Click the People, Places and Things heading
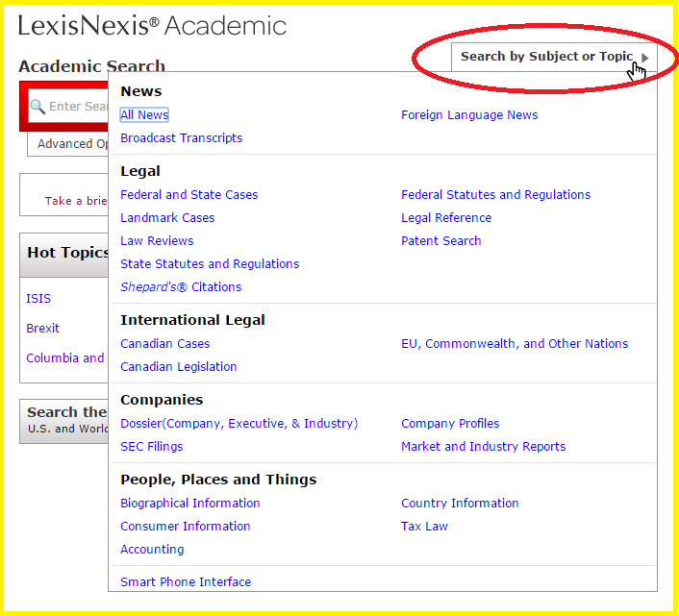The height and width of the screenshot is (616, 679). click(x=218, y=480)
